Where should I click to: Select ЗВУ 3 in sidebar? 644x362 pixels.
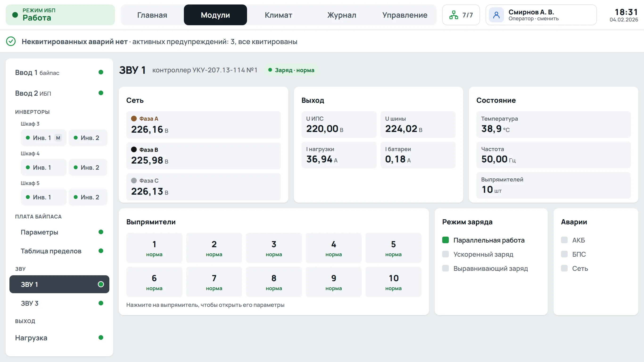(x=59, y=303)
